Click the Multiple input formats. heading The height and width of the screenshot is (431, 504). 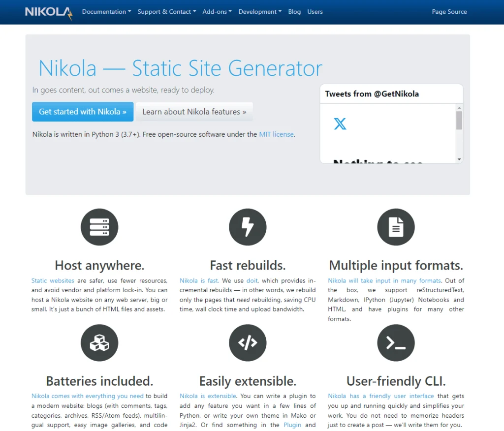coord(396,266)
